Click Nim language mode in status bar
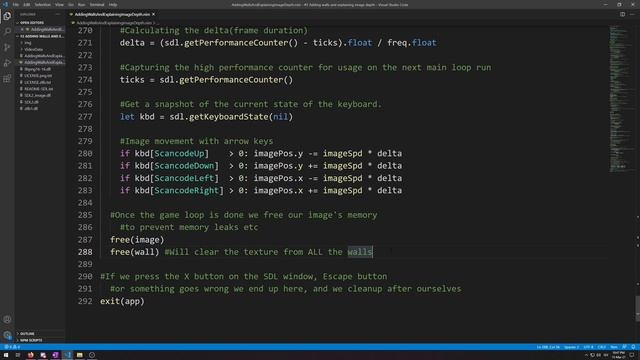 pyautogui.click(x=614, y=347)
